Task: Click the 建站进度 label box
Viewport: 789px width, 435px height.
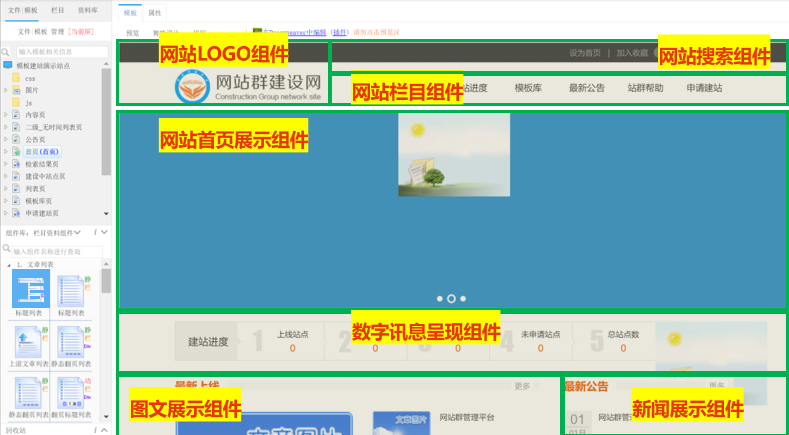Action: [206, 342]
